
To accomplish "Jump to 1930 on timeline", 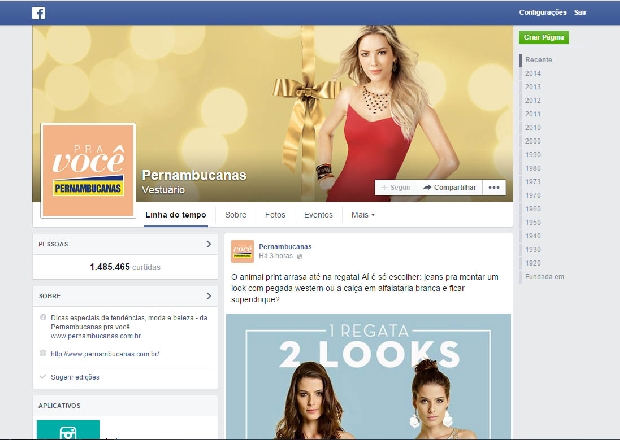I will (x=533, y=249).
